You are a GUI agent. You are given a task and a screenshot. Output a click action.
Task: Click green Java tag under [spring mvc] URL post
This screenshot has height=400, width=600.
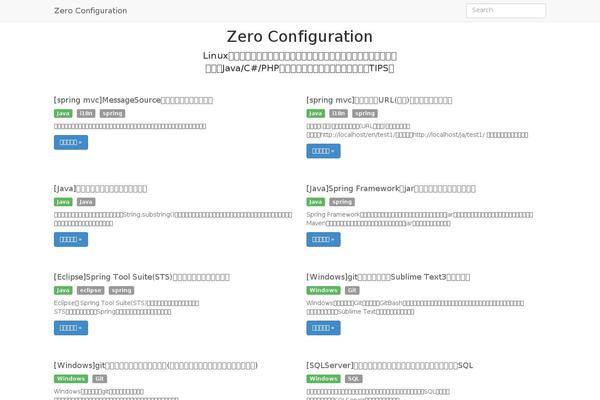click(316, 114)
